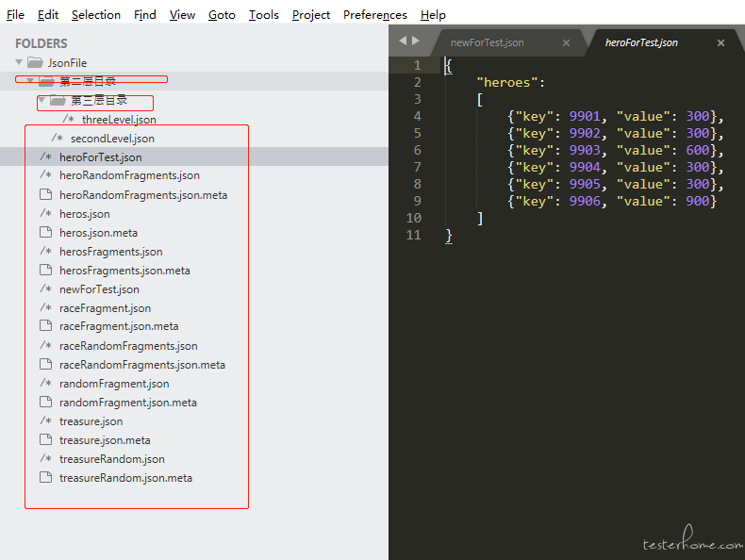Open herosFragments.json in the sidebar
This screenshot has height=560, width=745.
point(110,252)
